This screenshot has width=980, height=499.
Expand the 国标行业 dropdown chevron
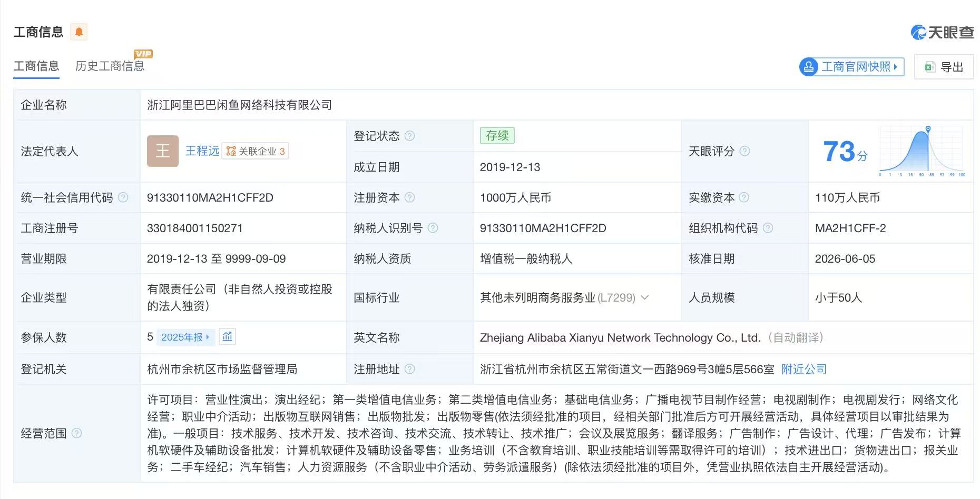644,297
